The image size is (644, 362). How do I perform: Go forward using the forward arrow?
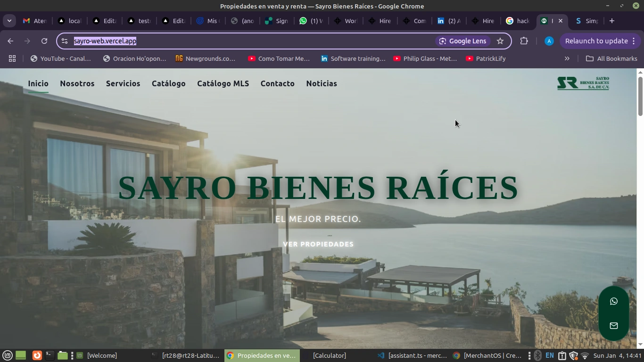[x=27, y=41]
